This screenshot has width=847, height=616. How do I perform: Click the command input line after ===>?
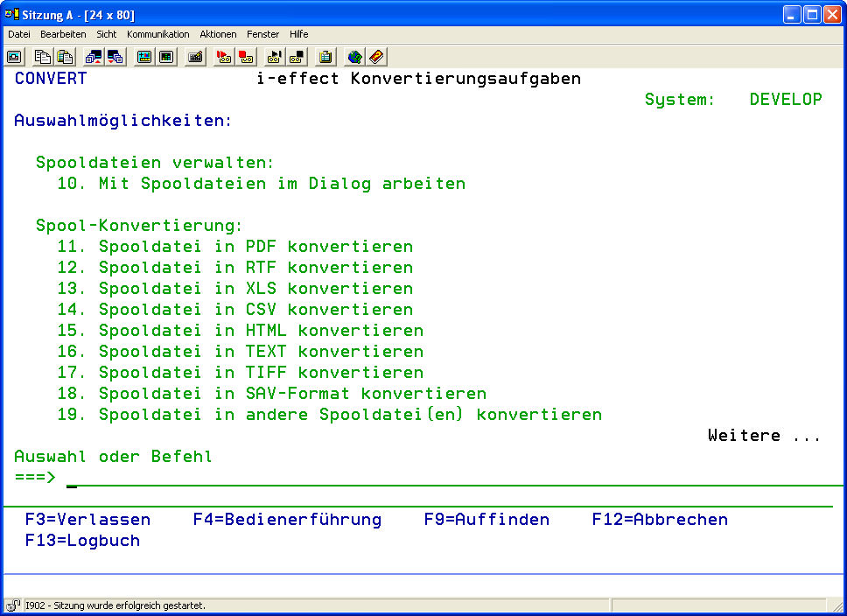point(454,479)
